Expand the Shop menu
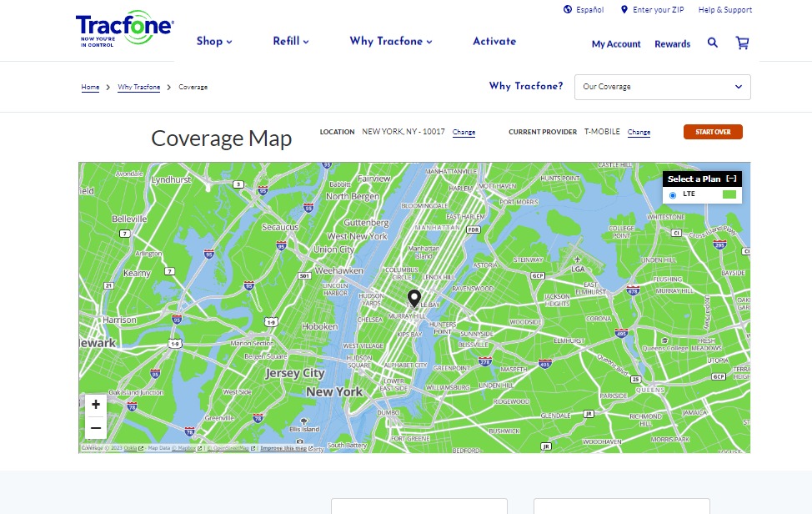Viewport: 812px width, 514px height. (x=214, y=41)
